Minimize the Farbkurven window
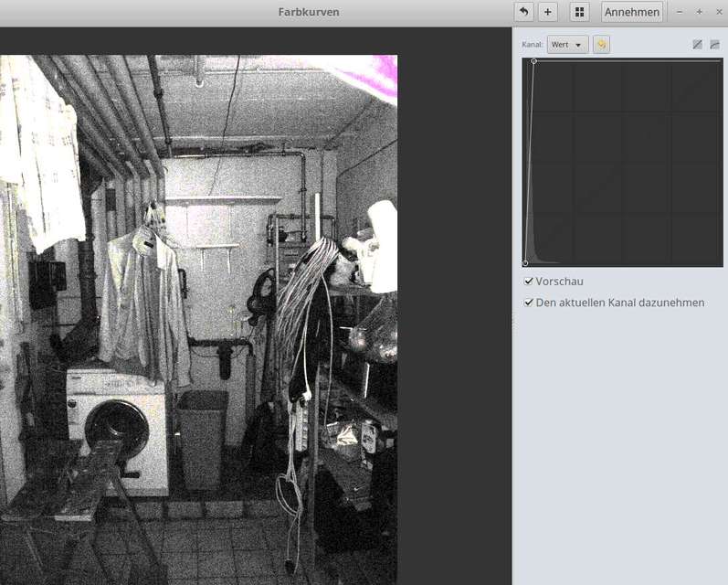The height and width of the screenshot is (585, 728). [x=680, y=12]
